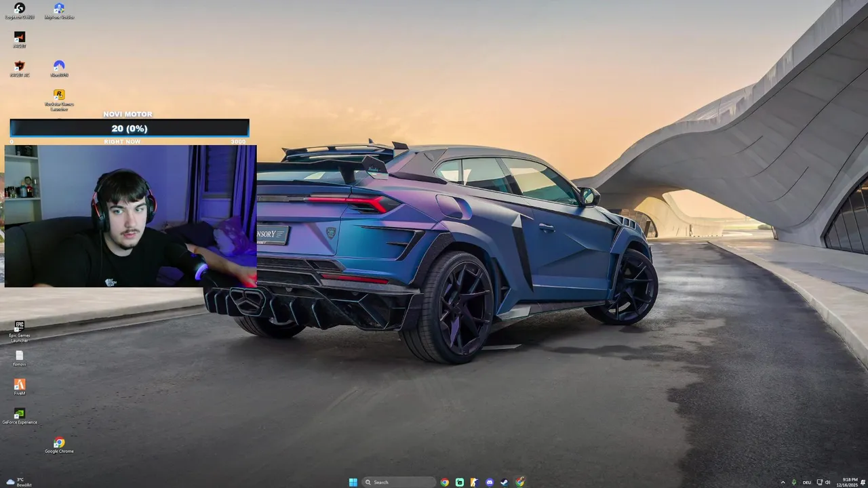Select the FACEIT desktop shortcut

coord(20,39)
